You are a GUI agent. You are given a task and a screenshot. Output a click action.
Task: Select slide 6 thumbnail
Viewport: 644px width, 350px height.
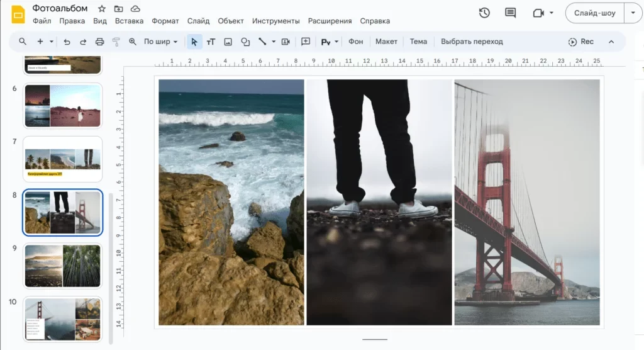[x=62, y=106]
